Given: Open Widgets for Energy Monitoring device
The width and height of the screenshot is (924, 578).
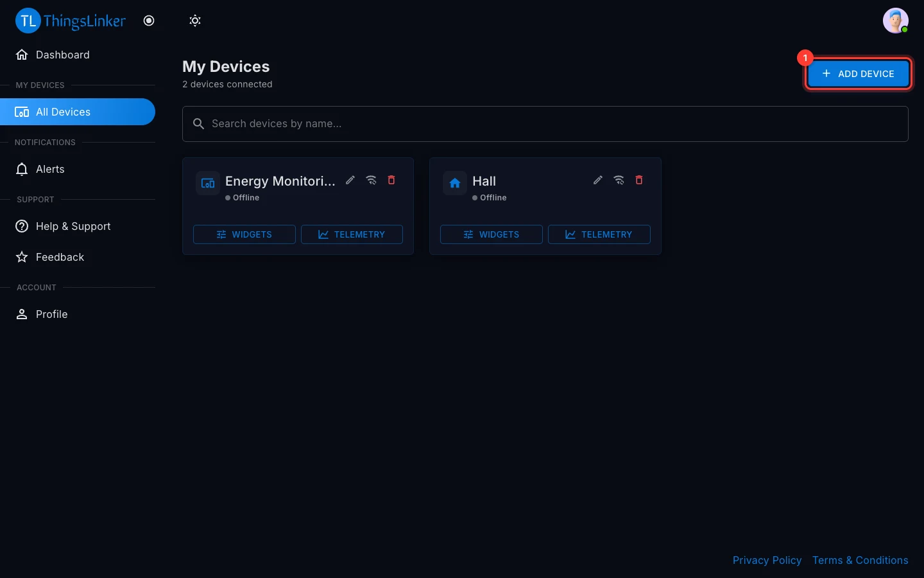Looking at the screenshot, I should click(x=244, y=234).
